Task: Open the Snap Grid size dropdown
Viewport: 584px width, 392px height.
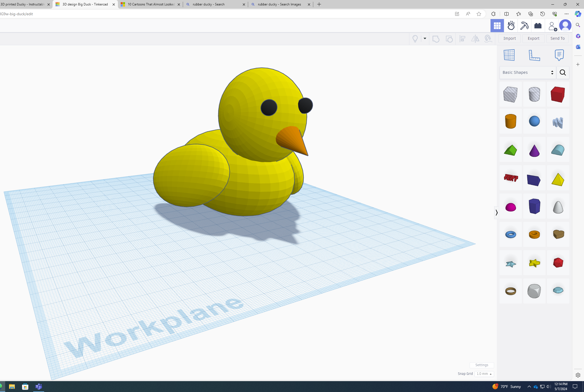Action: click(484, 374)
